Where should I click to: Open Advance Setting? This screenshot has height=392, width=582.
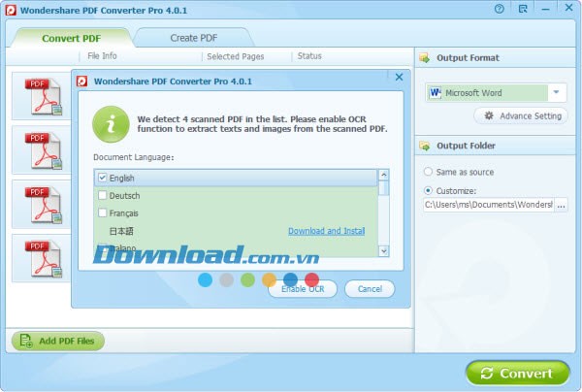[521, 115]
